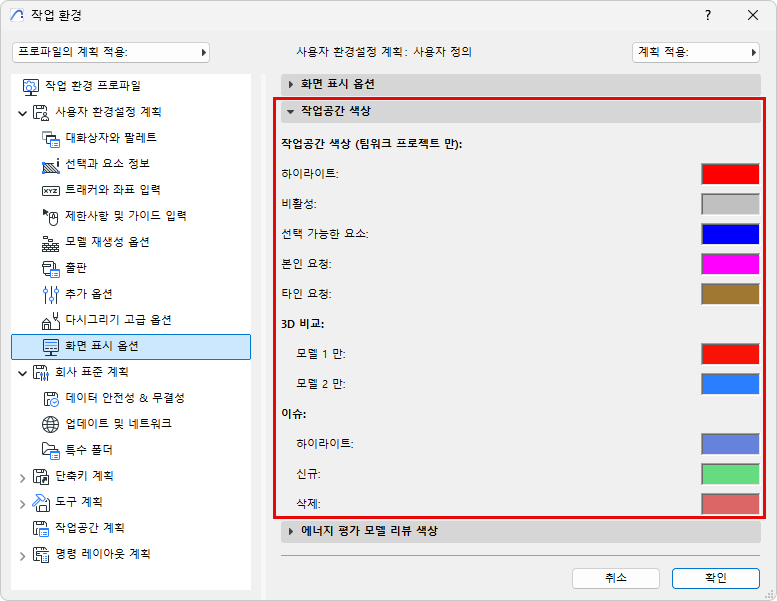Select 모델 재생성 옵션 in the tree

(108, 242)
